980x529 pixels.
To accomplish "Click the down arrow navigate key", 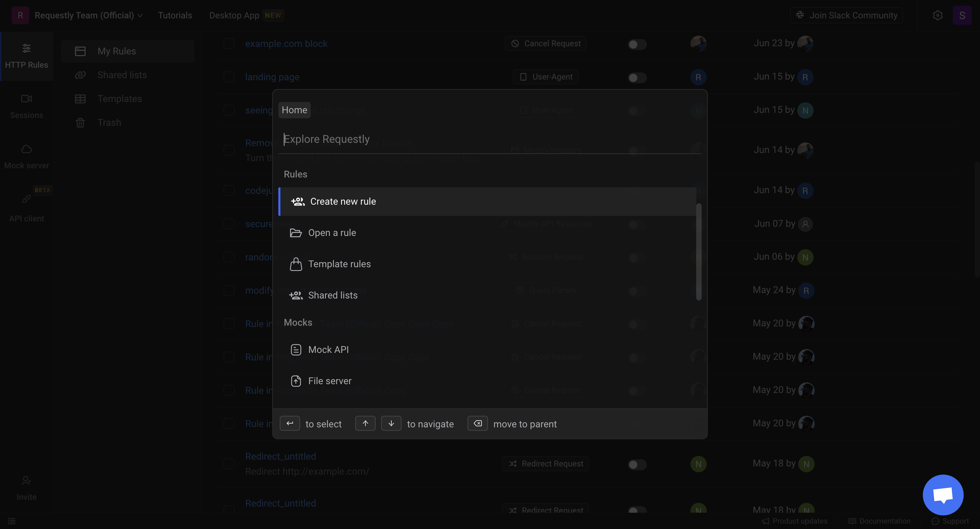I will 391,423.
